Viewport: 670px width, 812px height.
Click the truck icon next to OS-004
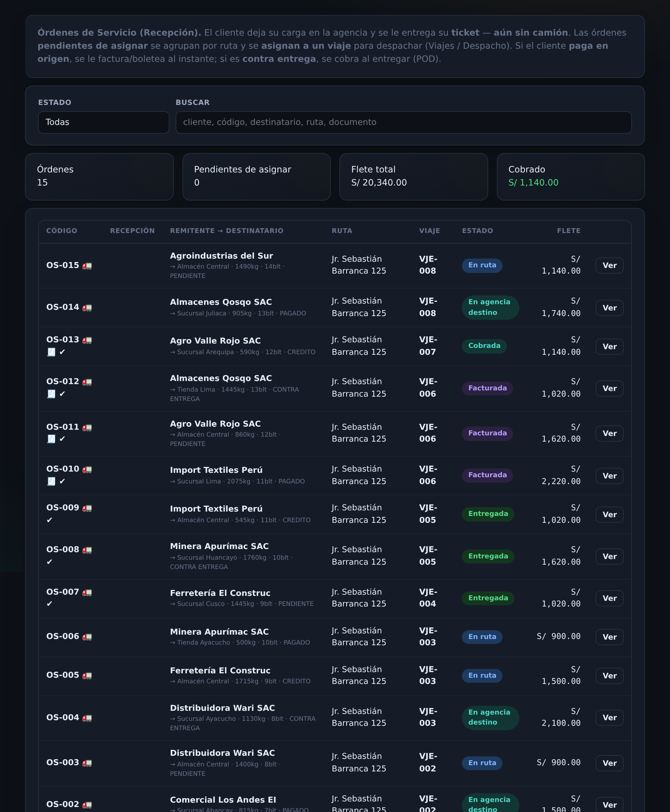[x=87, y=717]
